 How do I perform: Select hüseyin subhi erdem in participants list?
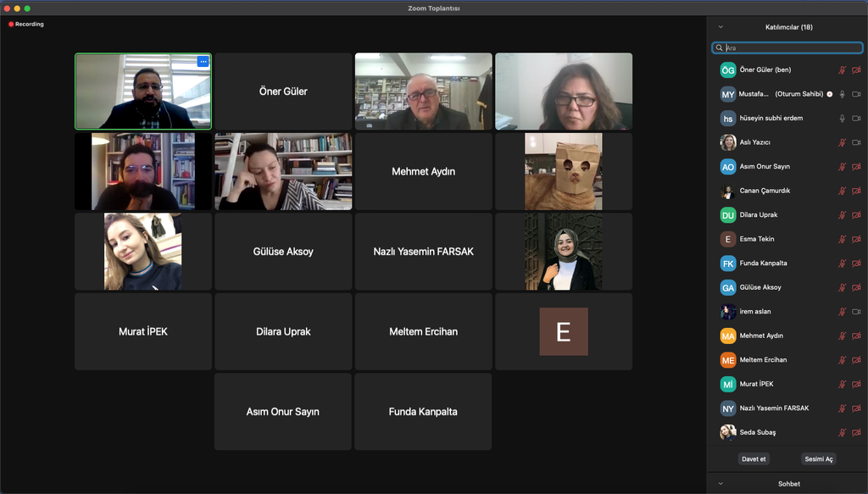pos(787,119)
